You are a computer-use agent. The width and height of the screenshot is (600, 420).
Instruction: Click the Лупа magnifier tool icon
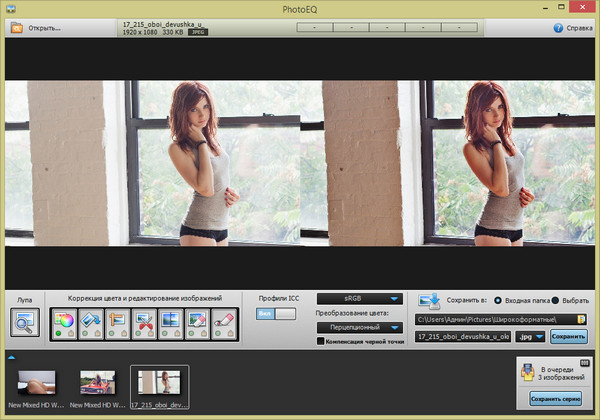click(24, 322)
